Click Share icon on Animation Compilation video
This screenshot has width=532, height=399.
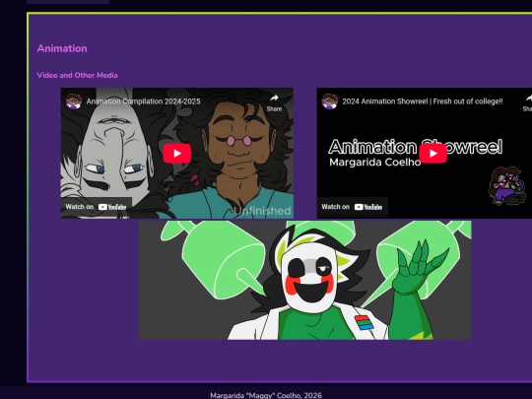tap(274, 102)
